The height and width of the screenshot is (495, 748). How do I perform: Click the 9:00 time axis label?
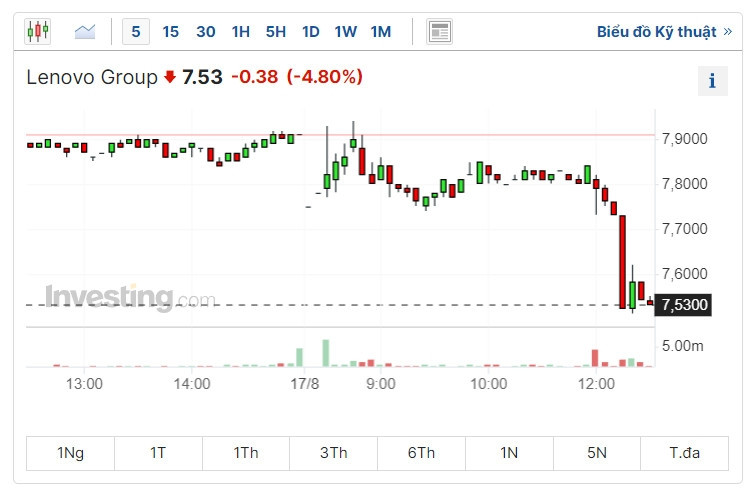(381, 384)
